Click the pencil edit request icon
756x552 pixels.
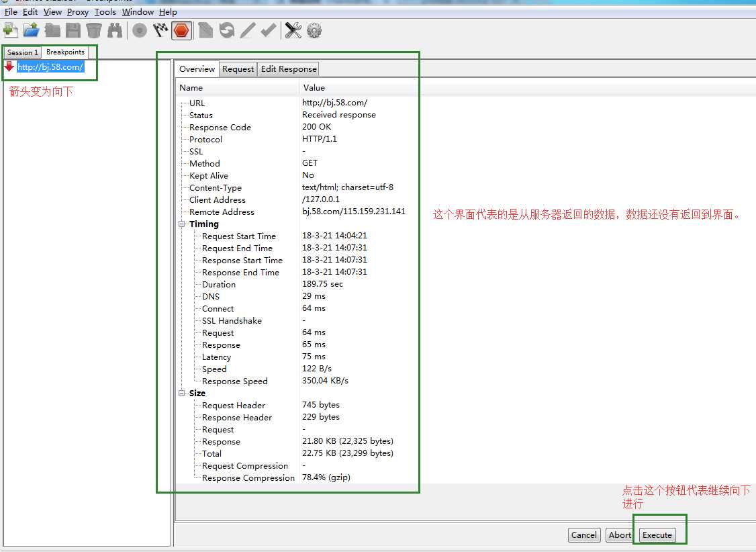(247, 30)
